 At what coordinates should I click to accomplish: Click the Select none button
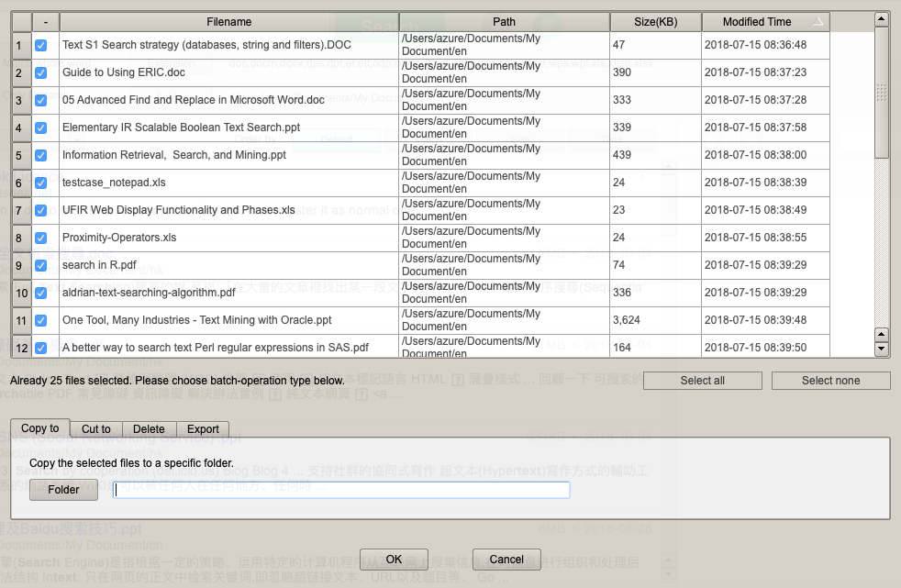coord(830,381)
